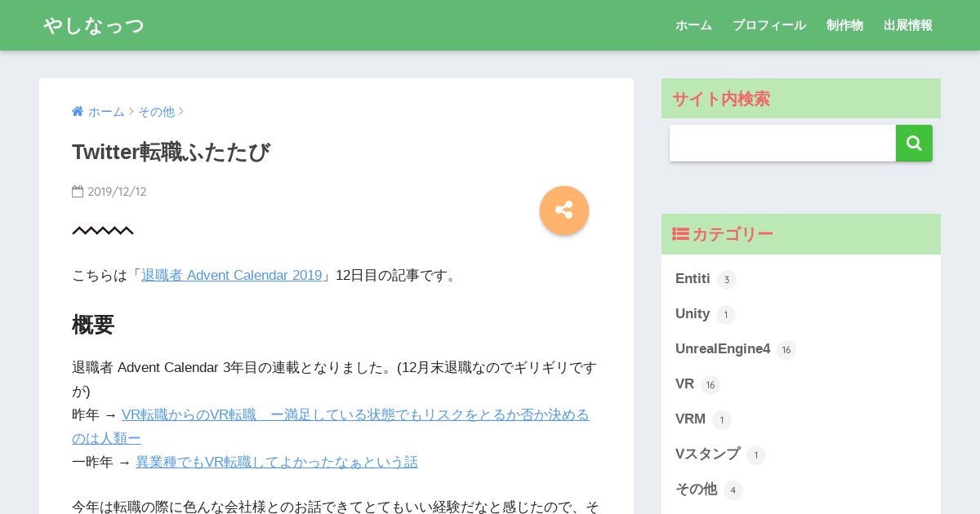Click the green search magnifier button
The image size is (980, 514).
(914, 144)
